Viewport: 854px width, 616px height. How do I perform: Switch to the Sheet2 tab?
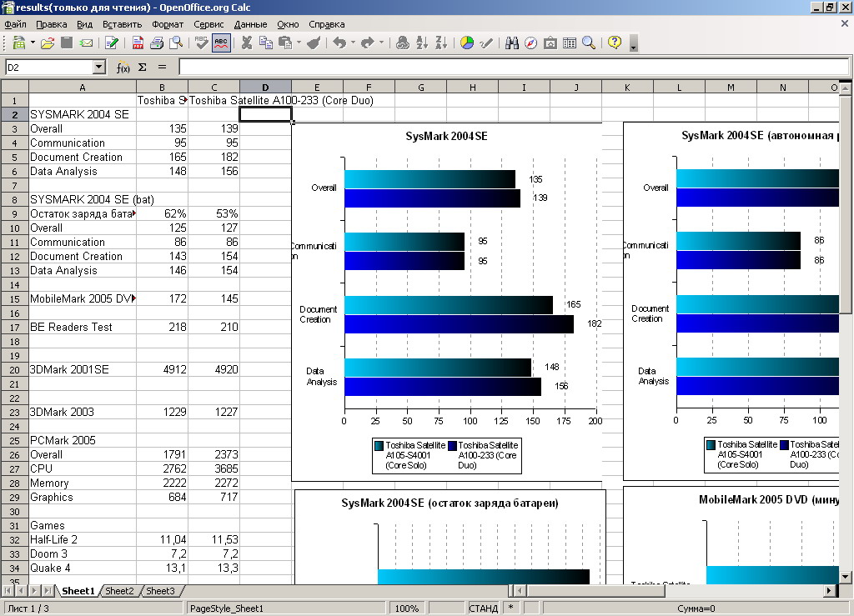pos(119,591)
